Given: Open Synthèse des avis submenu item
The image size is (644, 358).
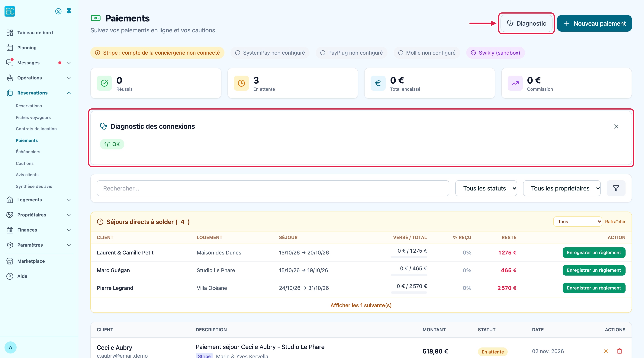Looking at the screenshot, I should (x=34, y=186).
